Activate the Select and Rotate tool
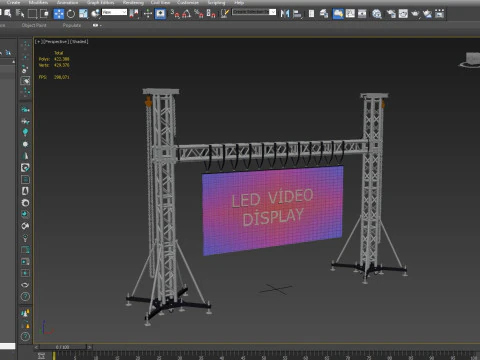Image resolution: width=480 pixels, height=360 pixels. 71,13
